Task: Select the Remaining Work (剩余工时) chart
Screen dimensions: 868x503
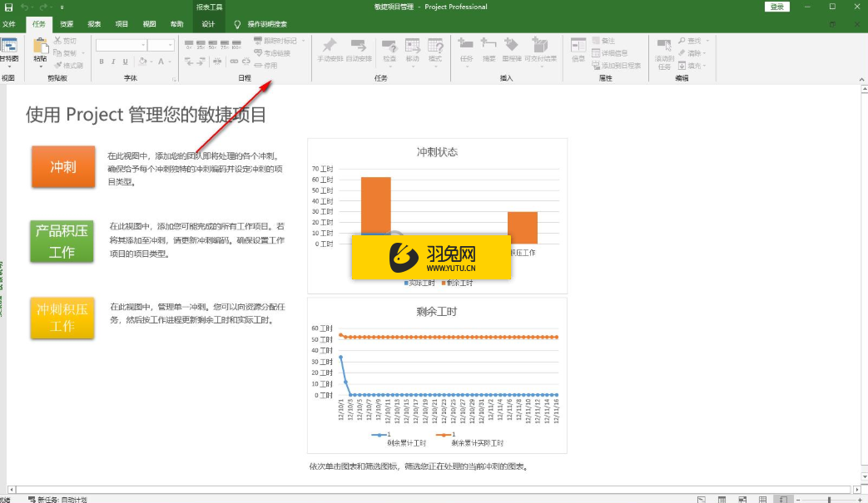Action: coord(437,376)
